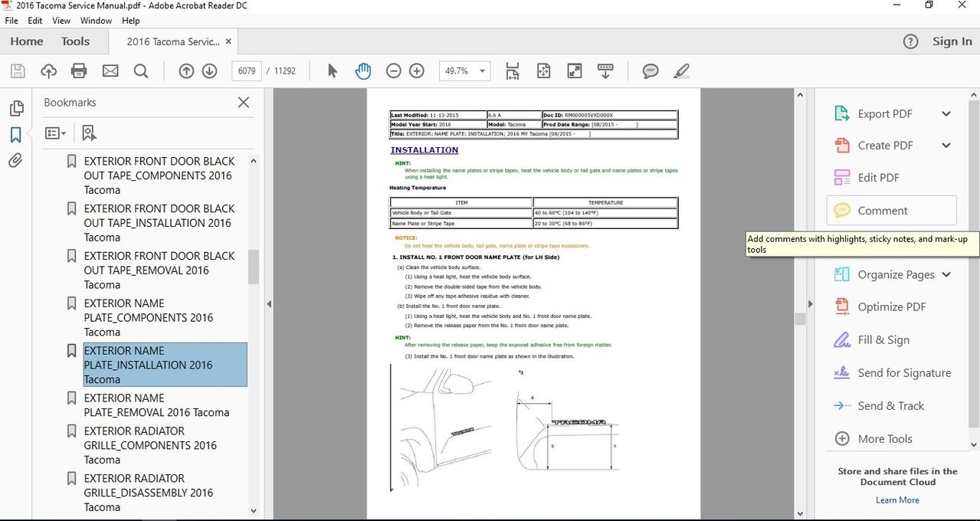Screen dimensions: 980x521
Task: Click the full screen mode icon
Action: click(574, 71)
